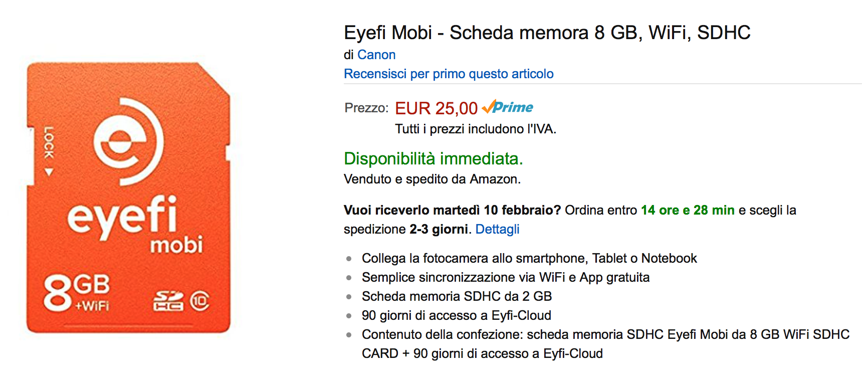Click the "Venduto e spedito da Amazon." text
The width and height of the screenshot is (868, 380).
432,179
